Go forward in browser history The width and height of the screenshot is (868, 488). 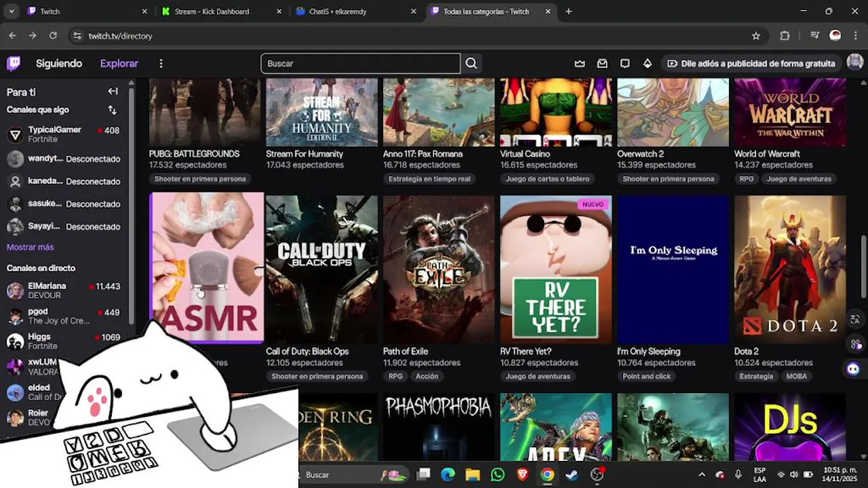point(33,36)
